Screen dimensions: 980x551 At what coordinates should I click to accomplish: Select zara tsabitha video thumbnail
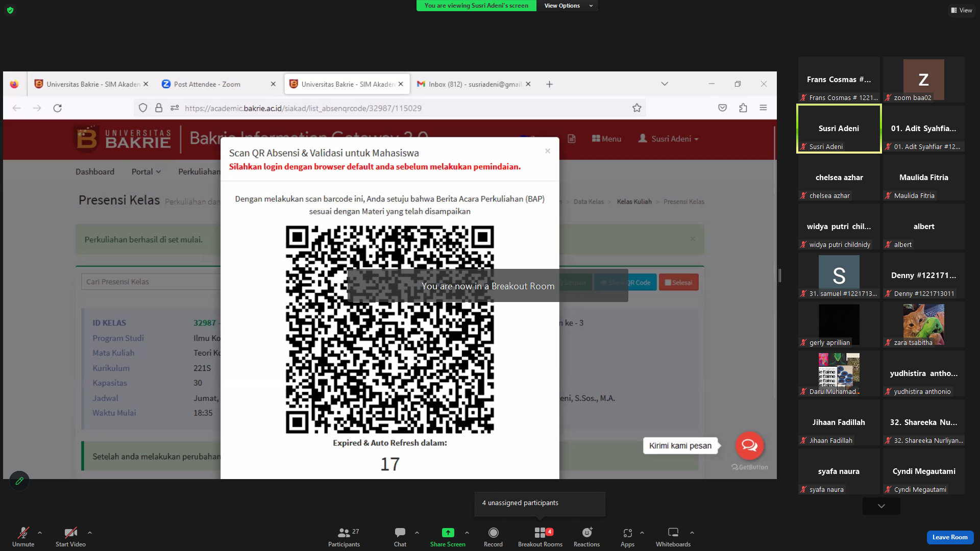click(923, 325)
